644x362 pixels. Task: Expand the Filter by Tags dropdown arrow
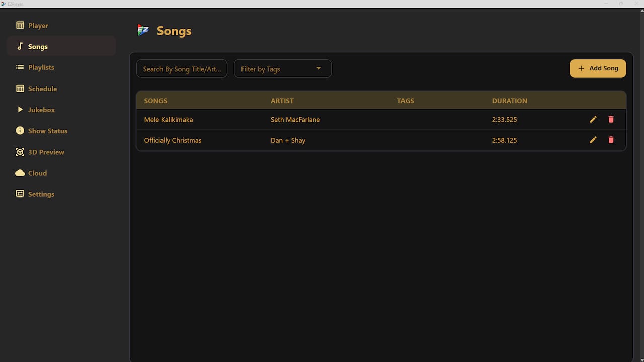coord(318,69)
